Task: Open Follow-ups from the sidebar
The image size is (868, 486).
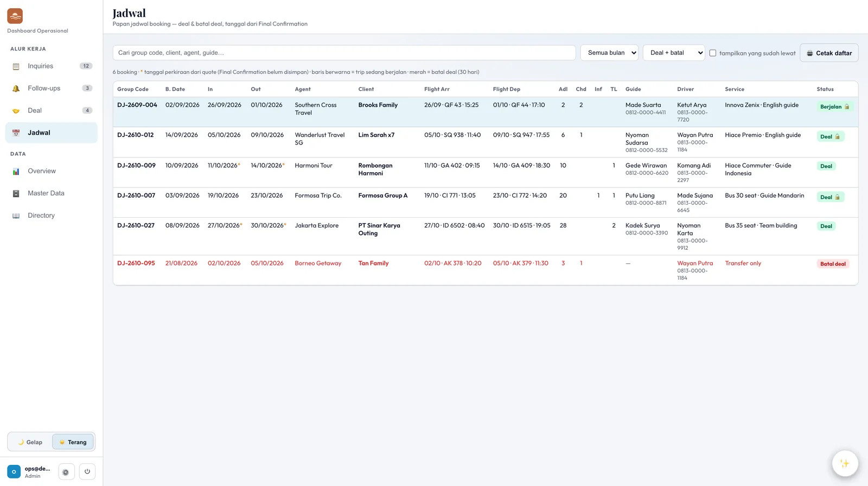Action: (52, 89)
